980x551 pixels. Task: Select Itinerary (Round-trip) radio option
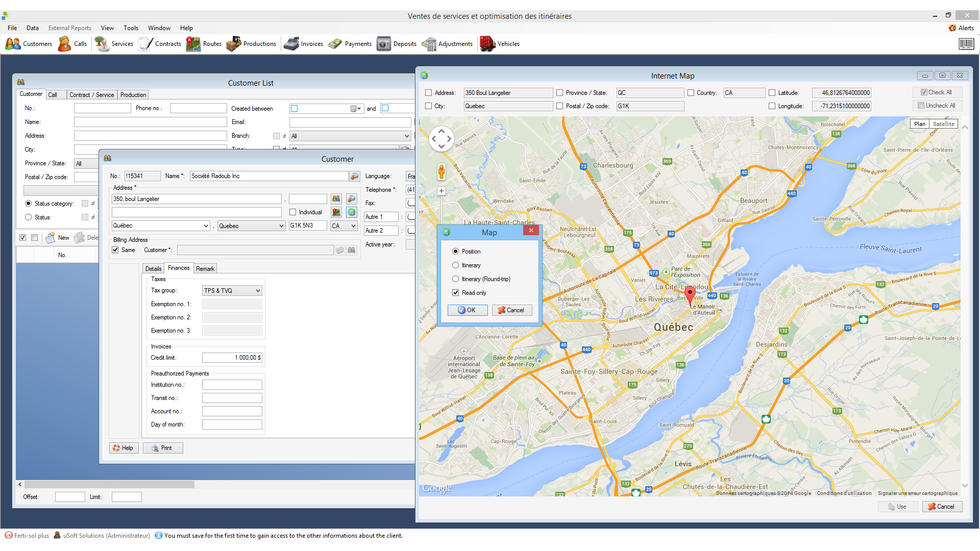click(x=456, y=279)
